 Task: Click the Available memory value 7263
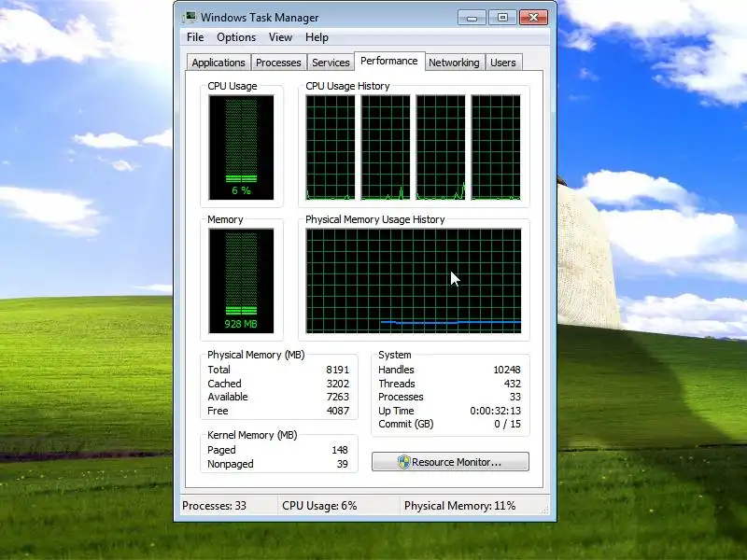[338, 397]
